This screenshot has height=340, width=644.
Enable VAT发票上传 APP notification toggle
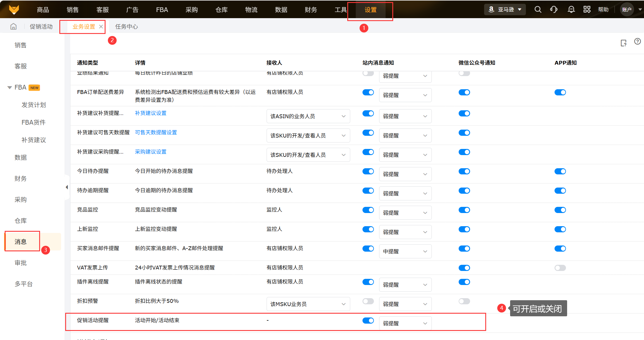click(x=560, y=268)
